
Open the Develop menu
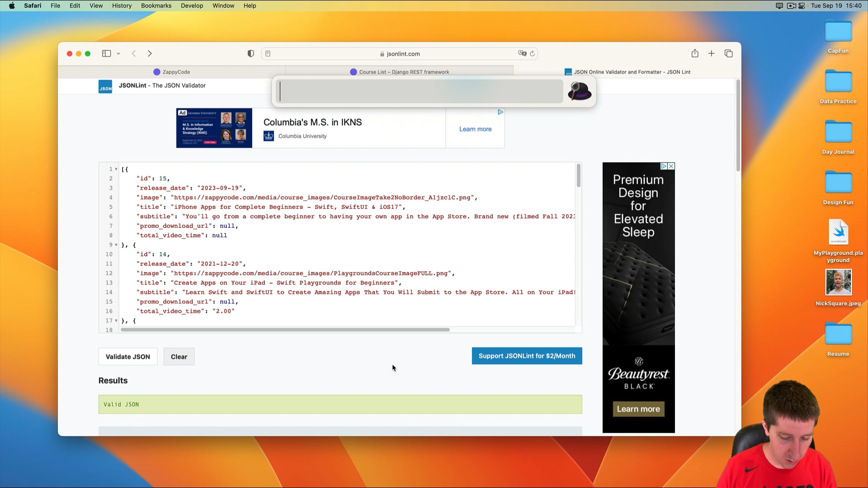click(x=192, y=5)
